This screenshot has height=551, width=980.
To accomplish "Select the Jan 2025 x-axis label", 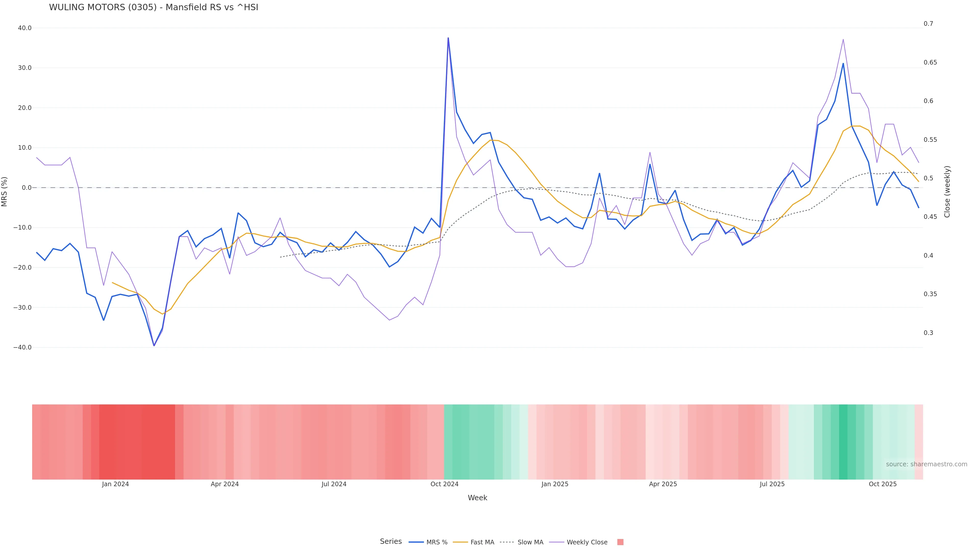I will (555, 484).
